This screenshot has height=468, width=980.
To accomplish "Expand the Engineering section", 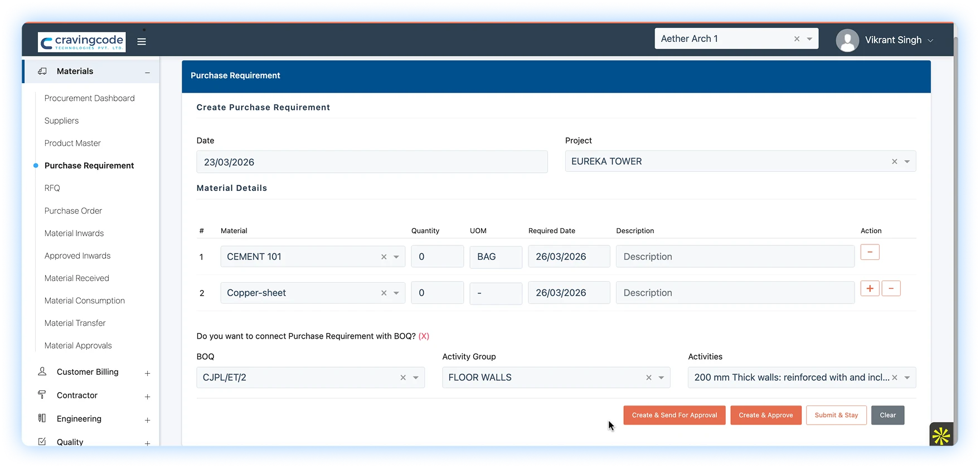I will click(x=147, y=420).
